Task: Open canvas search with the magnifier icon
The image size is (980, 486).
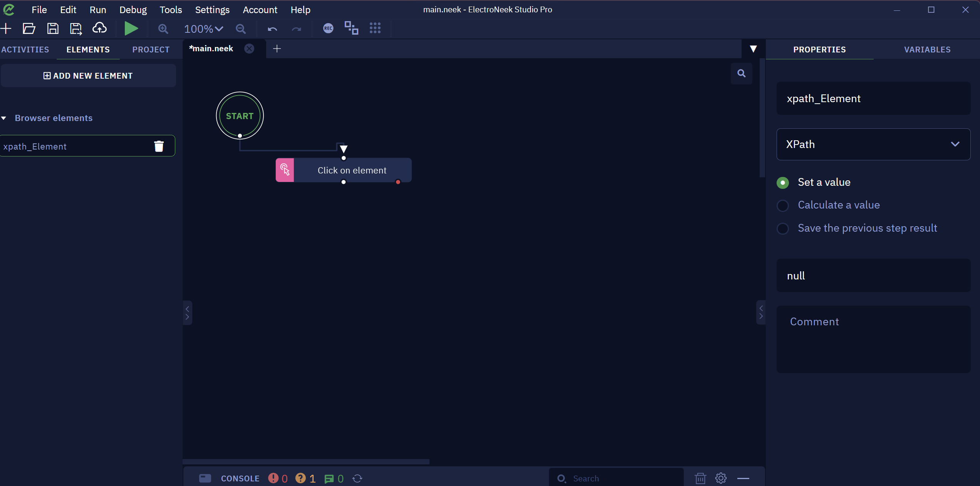Action: point(741,73)
